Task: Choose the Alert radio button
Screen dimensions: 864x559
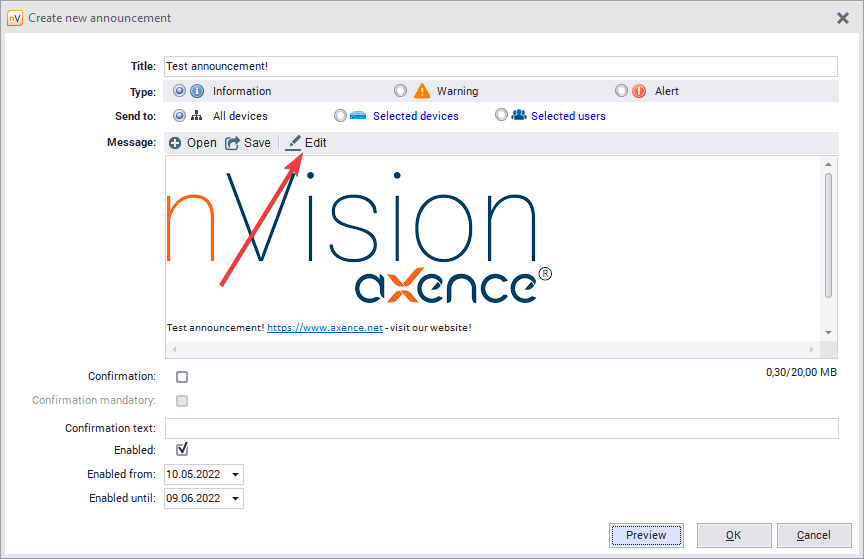Action: (622, 91)
